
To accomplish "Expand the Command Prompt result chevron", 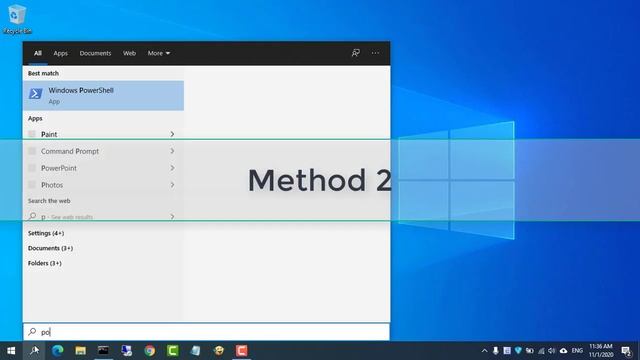I will (x=172, y=151).
